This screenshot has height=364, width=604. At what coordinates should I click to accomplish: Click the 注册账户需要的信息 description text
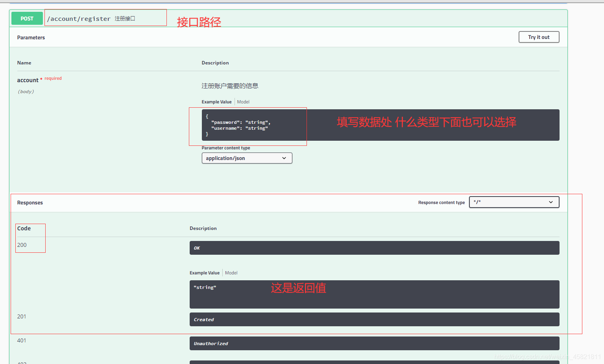tap(230, 86)
